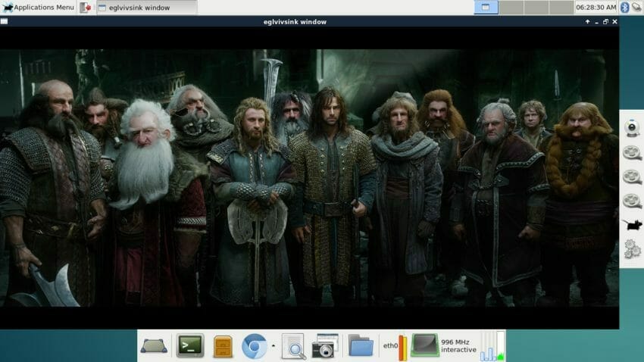The image size is (644, 362).
Task: Click the Xfce mouse icon in side panel
Action: pos(633,225)
